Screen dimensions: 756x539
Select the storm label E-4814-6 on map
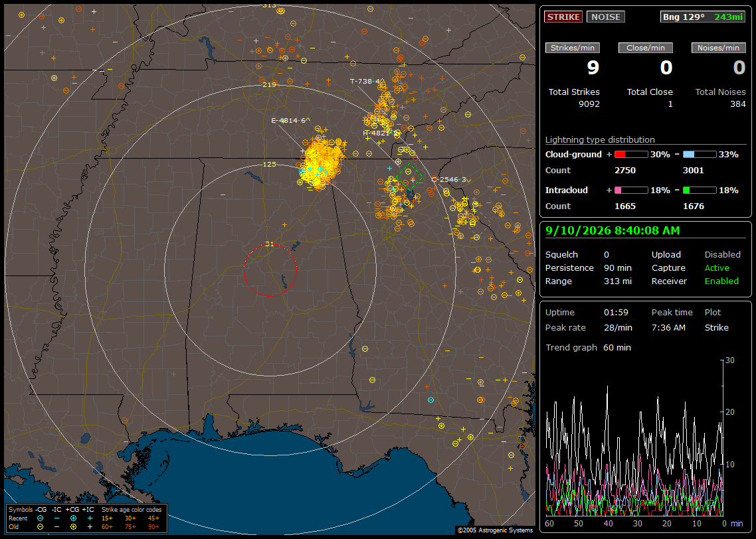click(x=289, y=120)
